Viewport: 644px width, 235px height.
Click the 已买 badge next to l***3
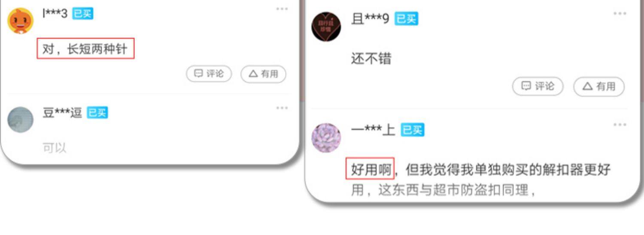click(x=82, y=14)
